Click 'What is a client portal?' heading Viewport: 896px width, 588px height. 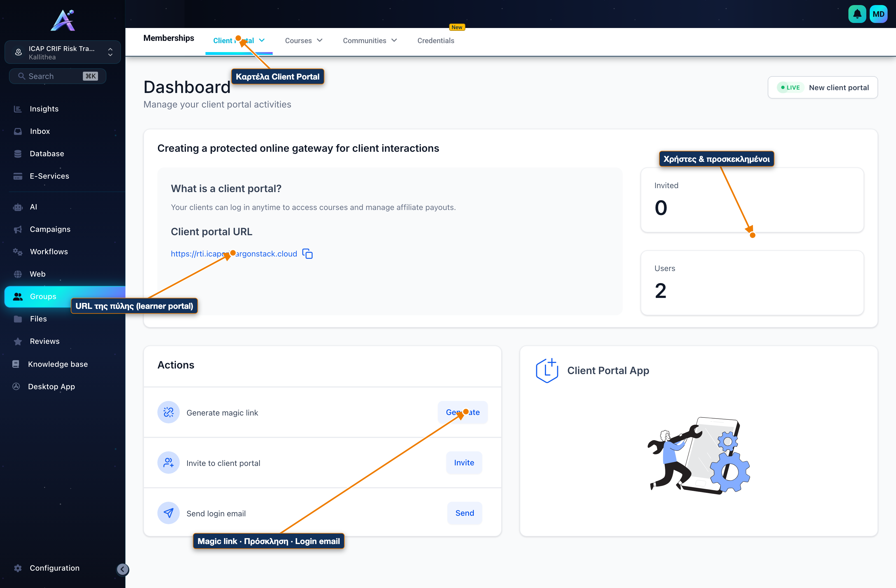pyautogui.click(x=226, y=189)
